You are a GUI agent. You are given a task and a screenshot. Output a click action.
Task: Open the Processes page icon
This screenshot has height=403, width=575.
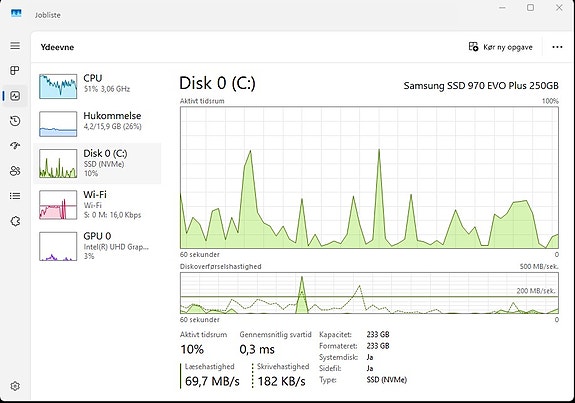point(15,70)
